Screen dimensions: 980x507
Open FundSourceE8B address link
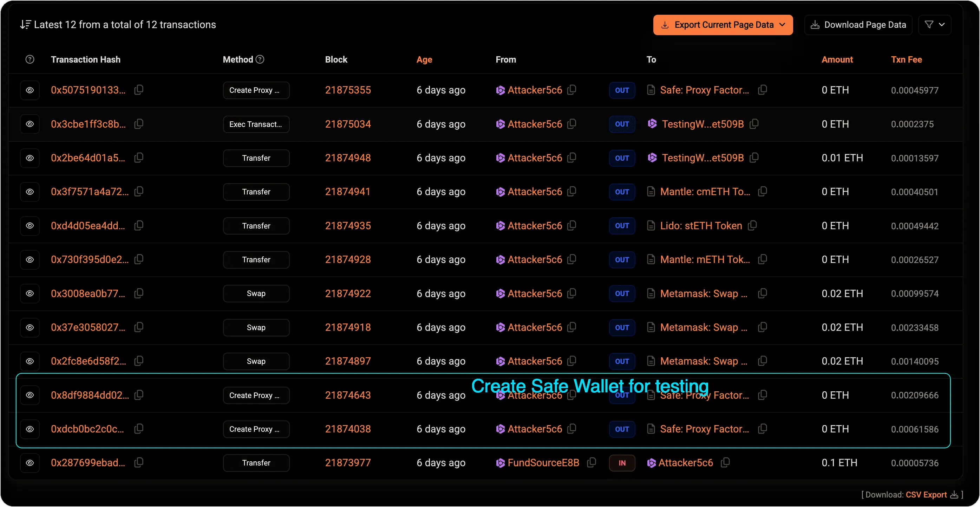click(x=543, y=463)
